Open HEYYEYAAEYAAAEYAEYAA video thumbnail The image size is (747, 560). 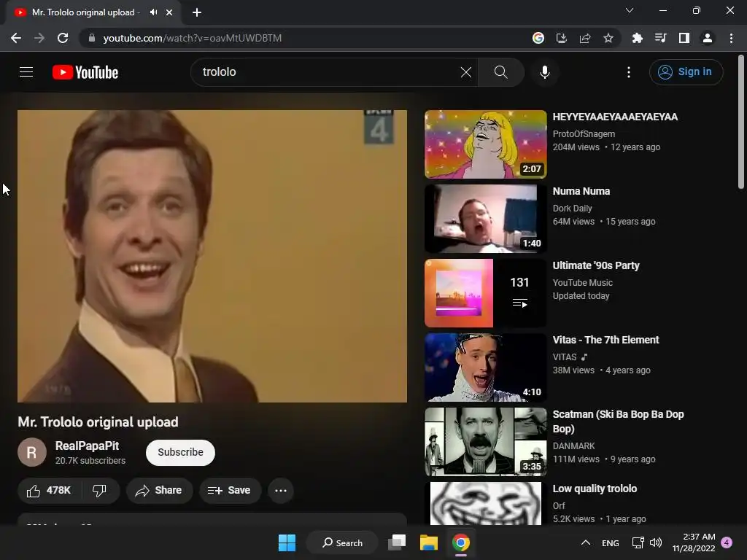[x=485, y=144]
